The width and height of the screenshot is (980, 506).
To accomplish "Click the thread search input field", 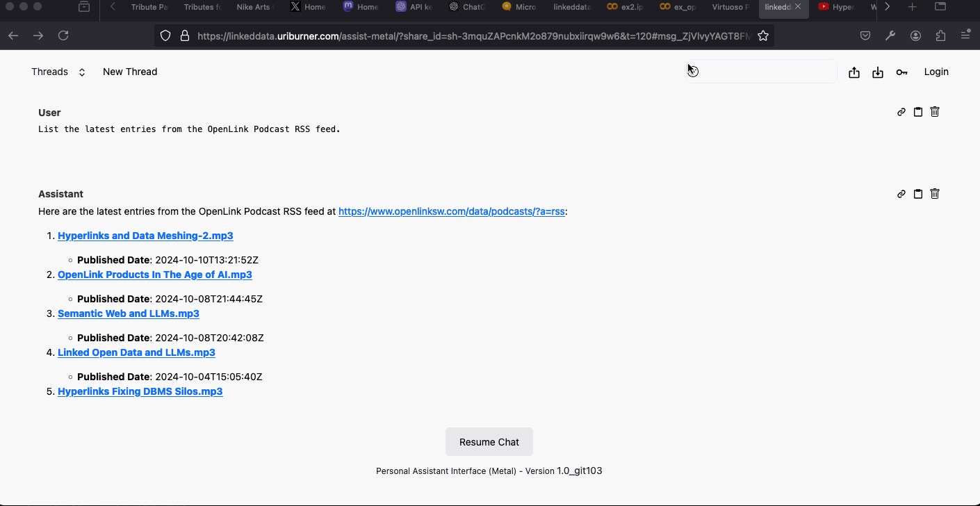I will pos(762,72).
